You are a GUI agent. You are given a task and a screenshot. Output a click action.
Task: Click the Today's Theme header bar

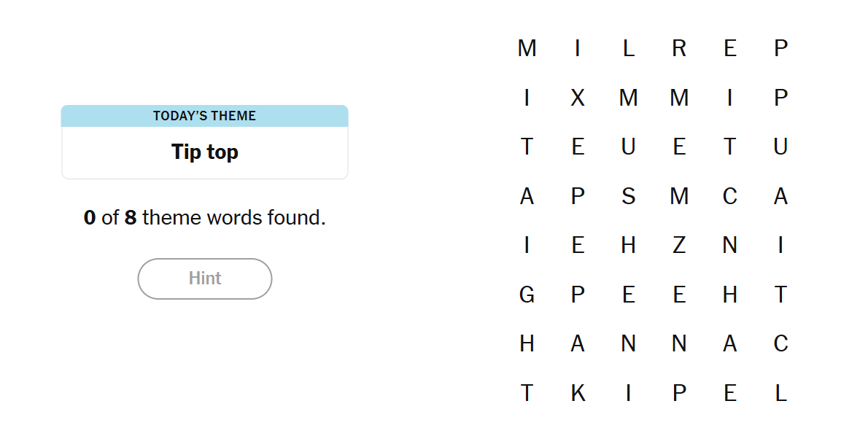pos(205,116)
